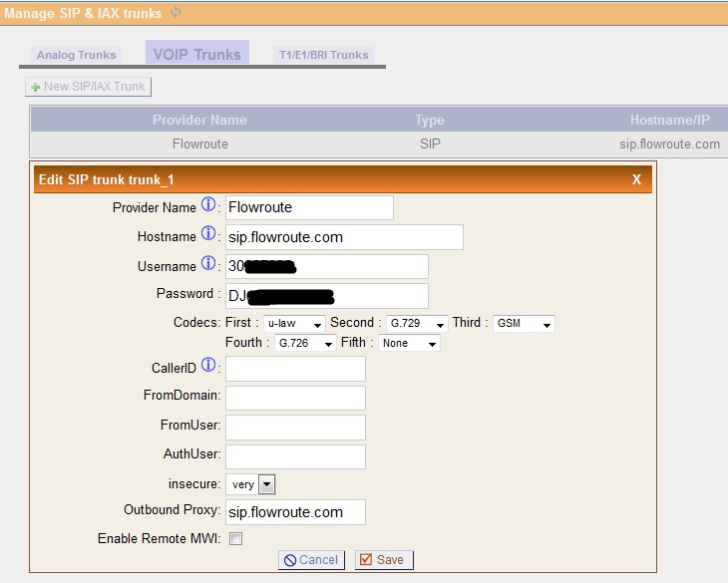
Task: Click the Username info icon
Action: [208, 263]
